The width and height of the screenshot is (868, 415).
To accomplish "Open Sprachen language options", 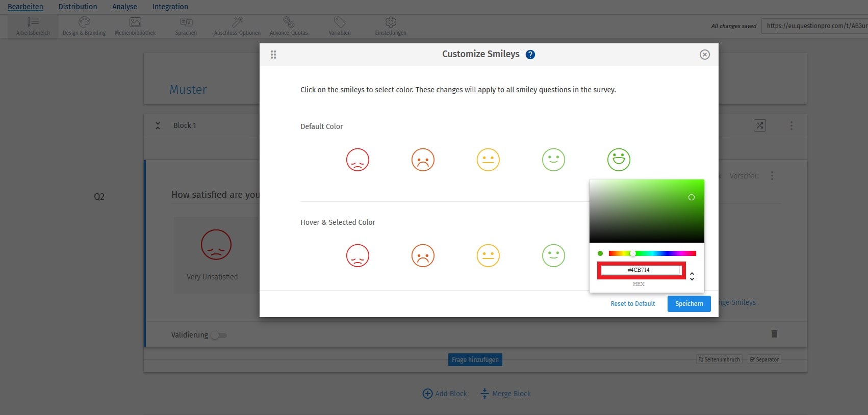I will [x=186, y=26].
